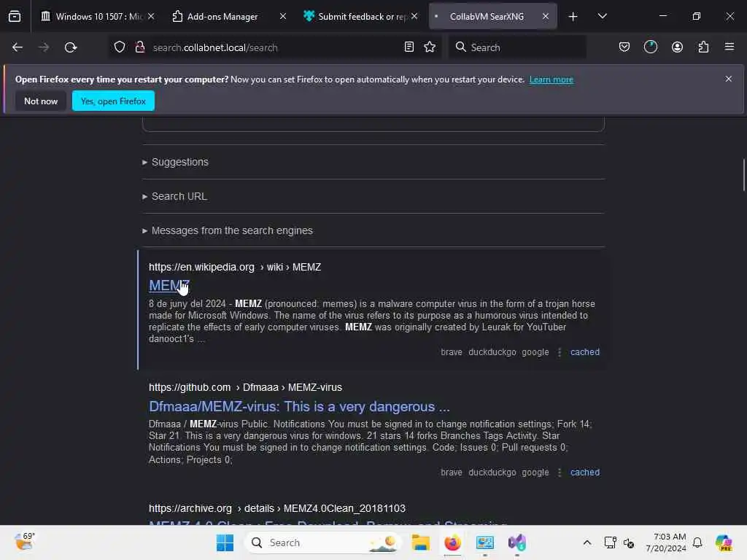Open notifications bell in taskbar
Viewport: 747px width, 560px height.
(697, 542)
